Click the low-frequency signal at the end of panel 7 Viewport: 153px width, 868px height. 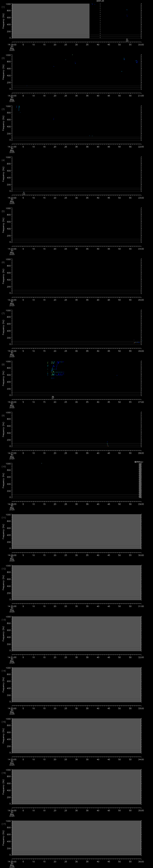point(137,342)
